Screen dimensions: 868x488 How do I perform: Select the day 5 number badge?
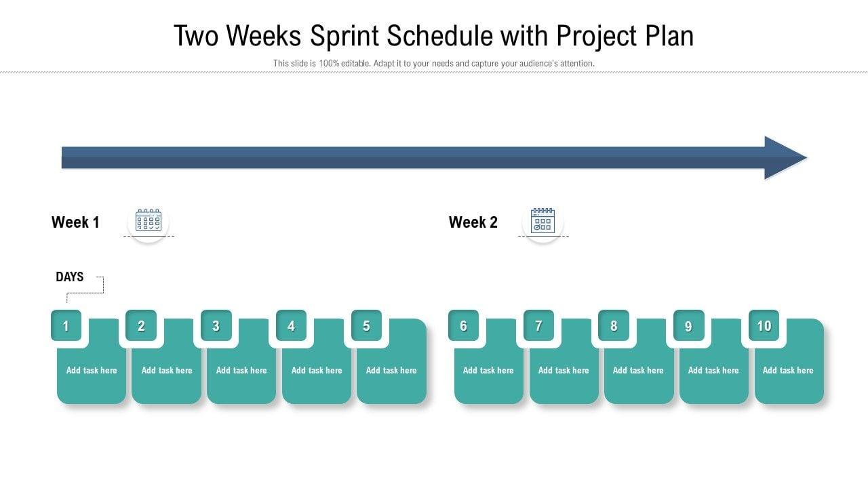point(366,326)
